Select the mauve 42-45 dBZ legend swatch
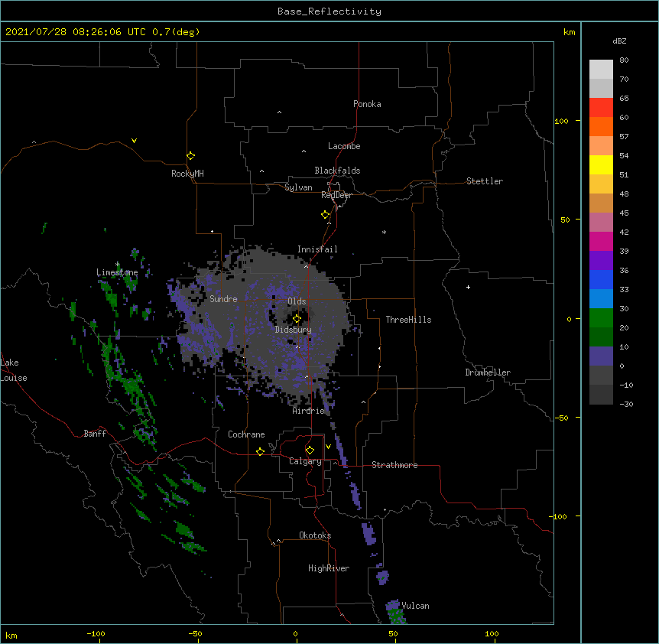The image size is (659, 644). (601, 223)
